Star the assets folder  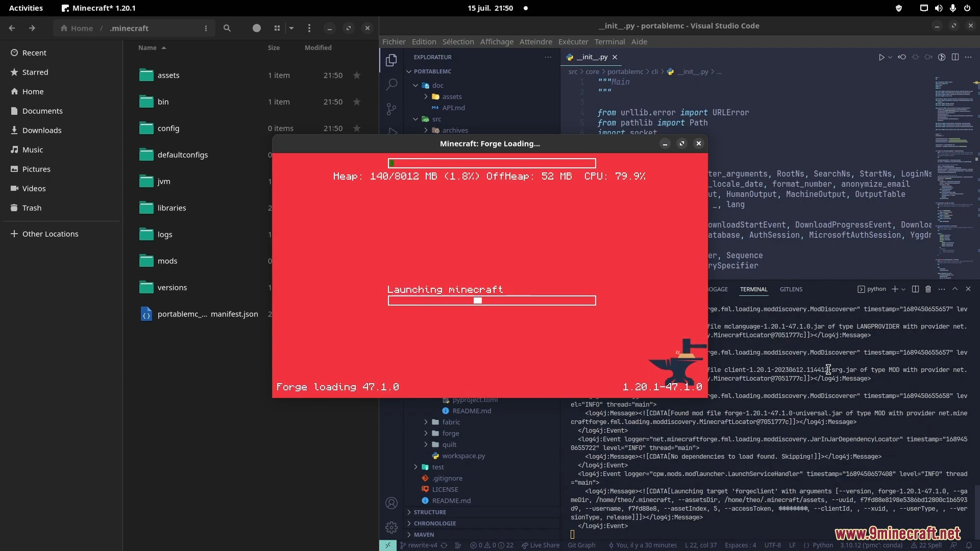(x=357, y=76)
